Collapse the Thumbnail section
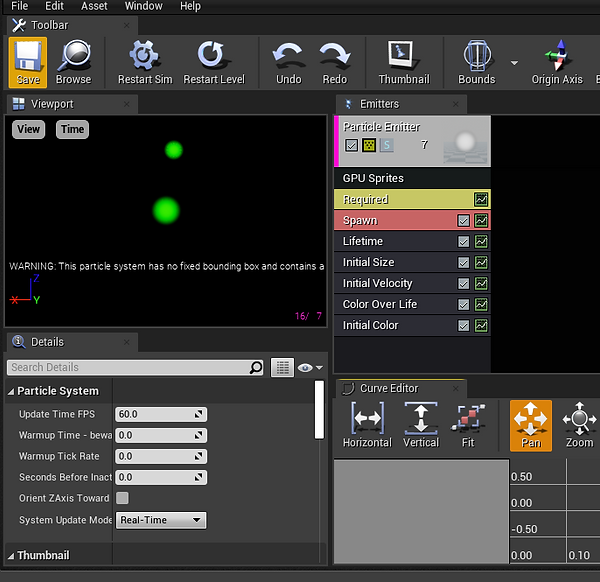 [x=11, y=556]
